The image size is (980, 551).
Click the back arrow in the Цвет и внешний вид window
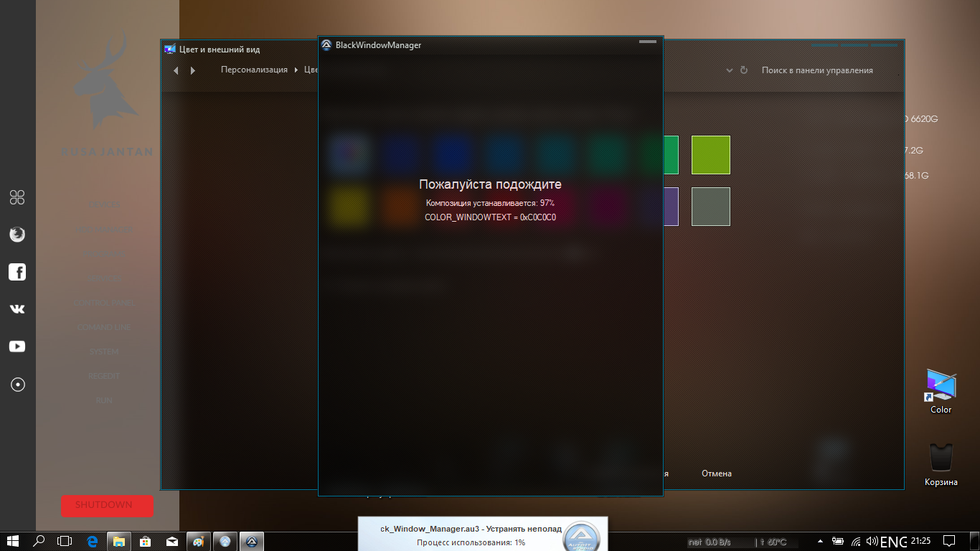tap(176, 70)
